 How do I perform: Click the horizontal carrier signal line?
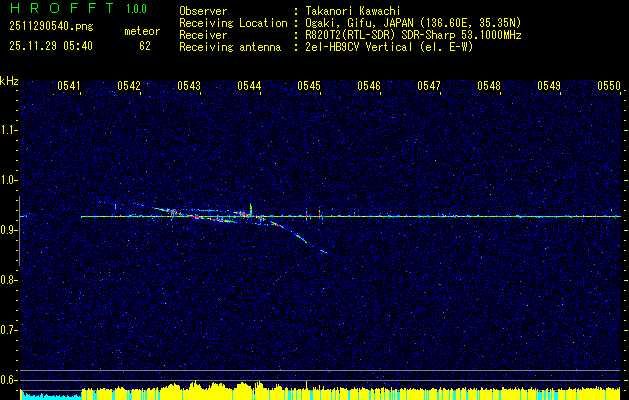pos(351,217)
